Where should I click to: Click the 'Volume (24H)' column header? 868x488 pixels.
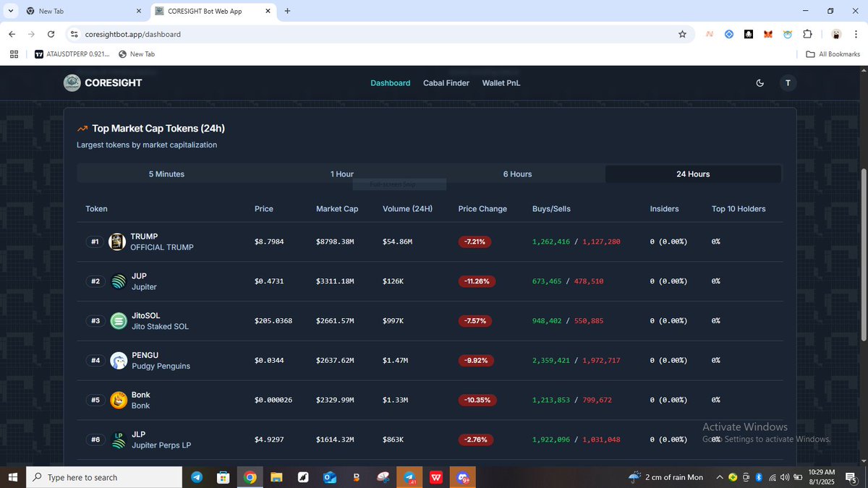407,209
